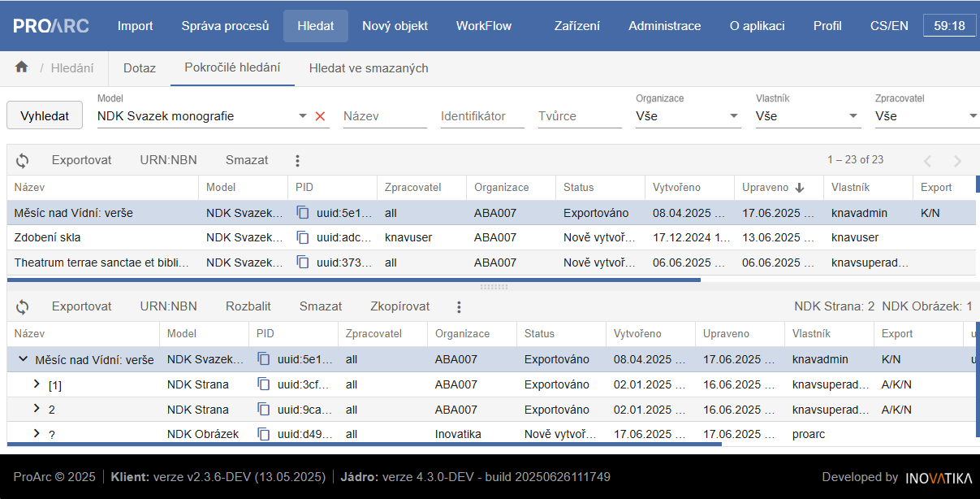The image size is (980, 499).
Task: Navigate home via breadcrumb house icon
Action: (x=20, y=68)
